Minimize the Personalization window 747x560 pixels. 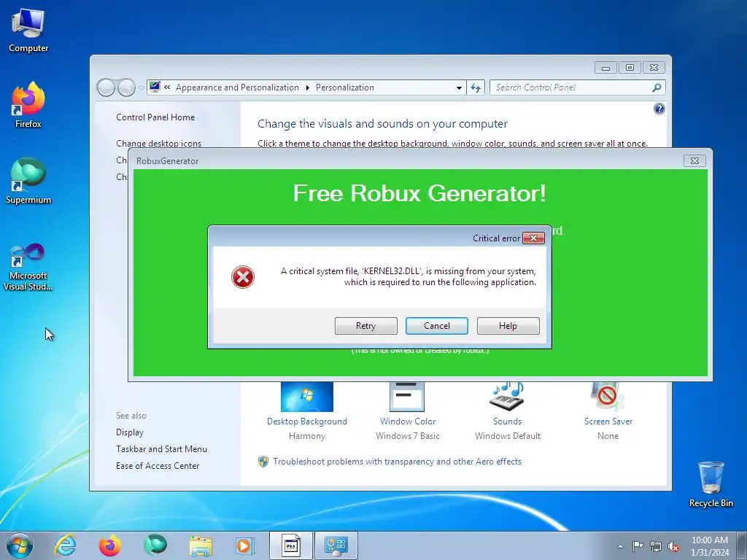(x=605, y=68)
